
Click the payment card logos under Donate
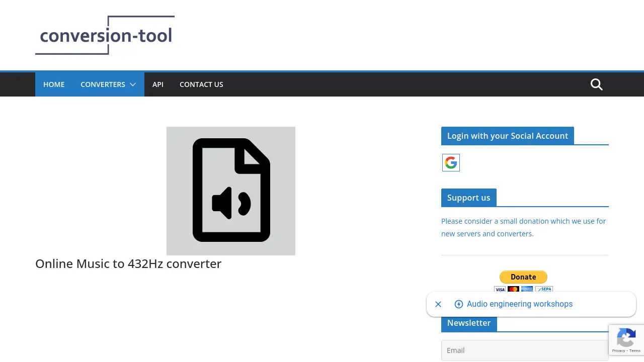[x=523, y=289]
